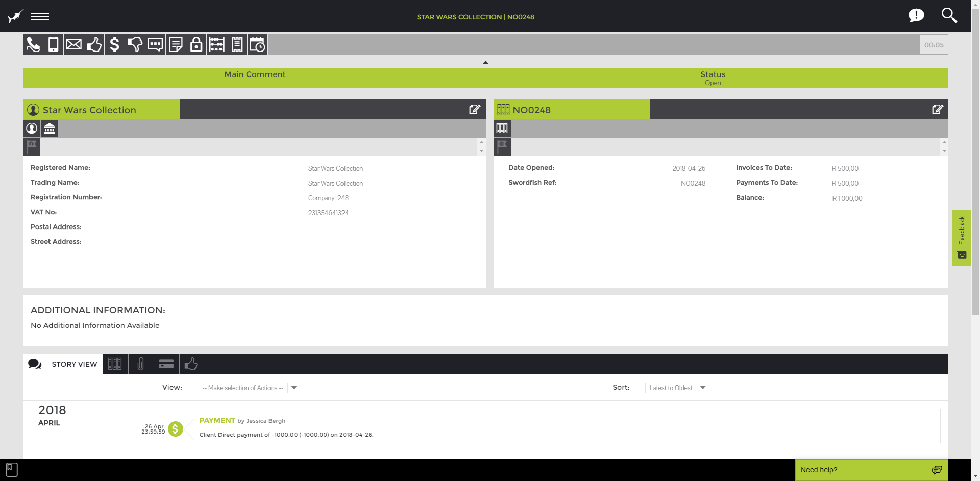Click the note page toolbar icon
980x481 pixels.
coord(176,45)
